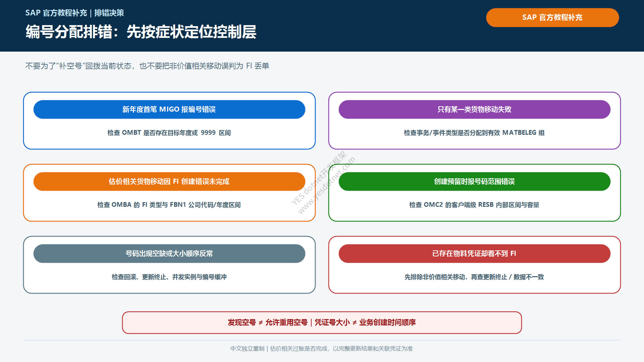Select the green 创建预留时报号码范围错误 pill
This screenshot has width=644, height=362.
(475, 181)
